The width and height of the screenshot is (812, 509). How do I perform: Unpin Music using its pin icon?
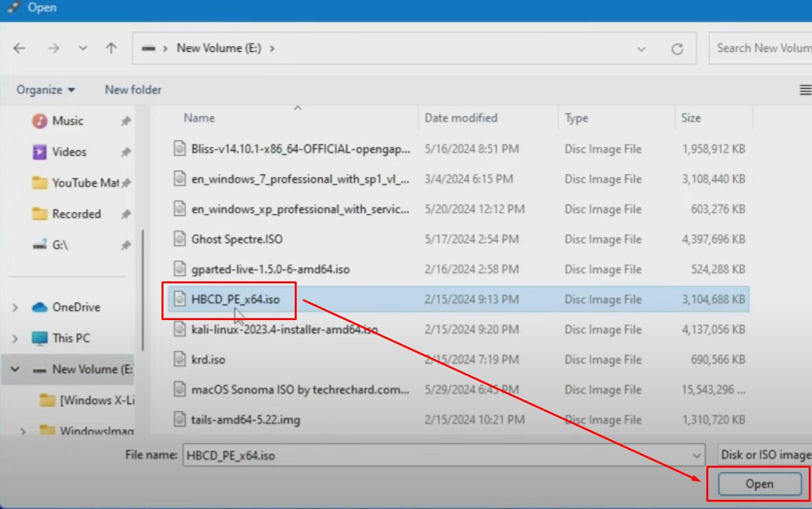coord(125,121)
